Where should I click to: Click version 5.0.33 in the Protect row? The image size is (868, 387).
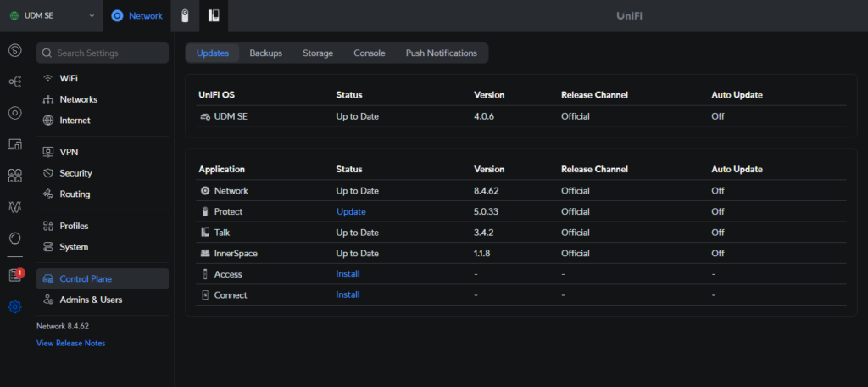(487, 212)
